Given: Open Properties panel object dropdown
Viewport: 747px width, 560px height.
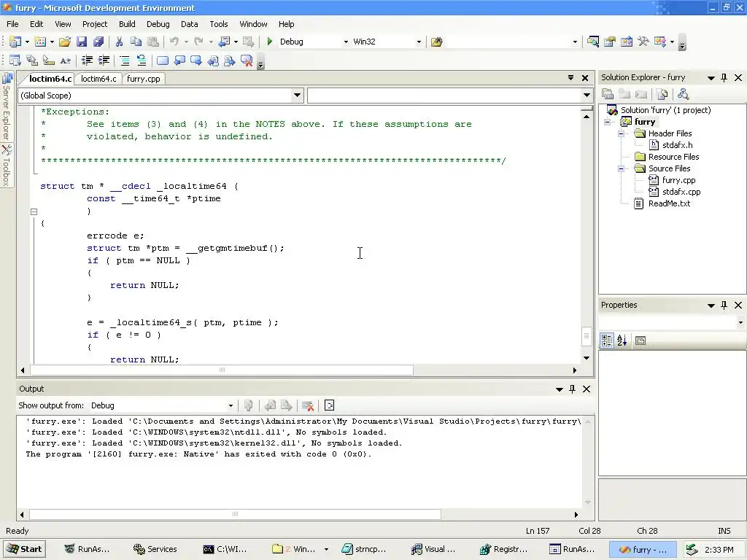Looking at the screenshot, I should click(x=740, y=322).
